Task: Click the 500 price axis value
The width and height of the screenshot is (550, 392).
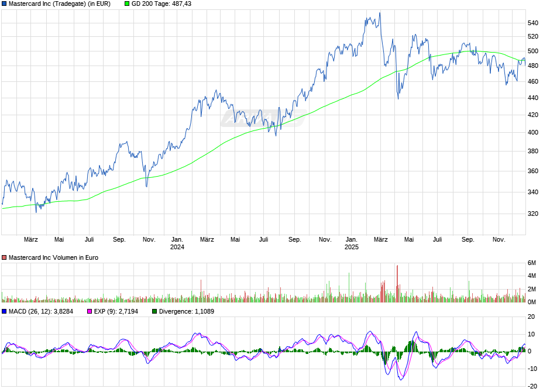Action: (533, 51)
